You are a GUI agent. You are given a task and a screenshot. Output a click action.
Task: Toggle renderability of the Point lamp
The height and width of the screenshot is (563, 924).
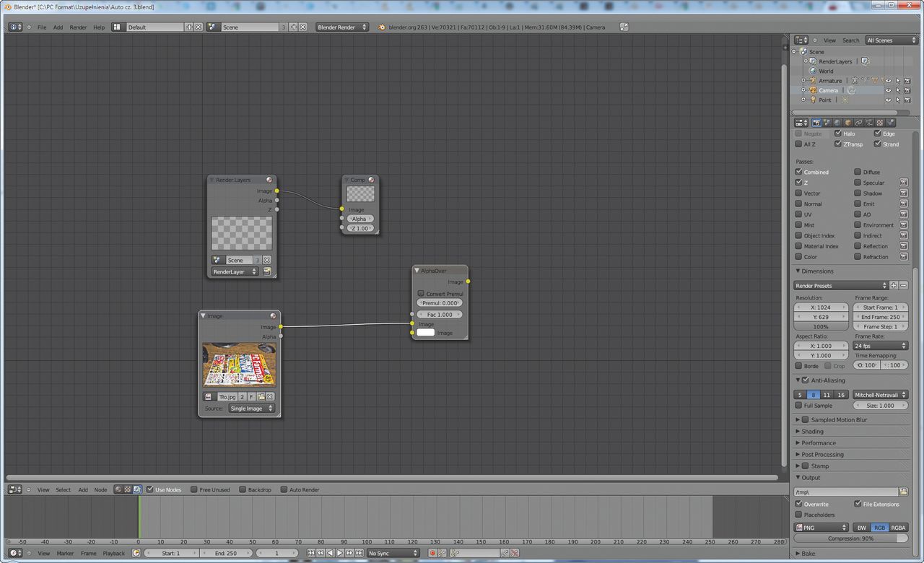coord(907,100)
